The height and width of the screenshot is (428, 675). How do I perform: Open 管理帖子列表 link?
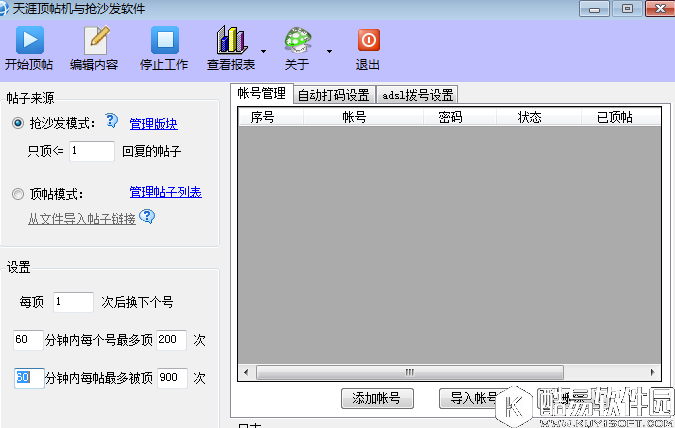point(166,192)
